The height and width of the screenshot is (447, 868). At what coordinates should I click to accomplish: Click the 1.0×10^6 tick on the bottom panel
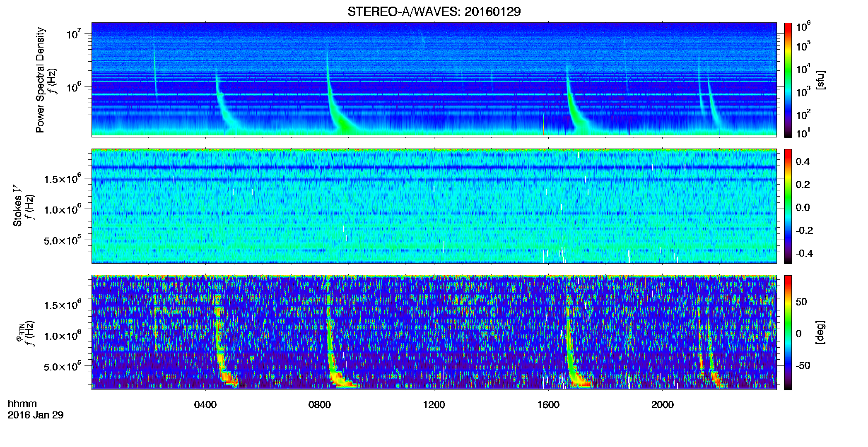coord(63,335)
